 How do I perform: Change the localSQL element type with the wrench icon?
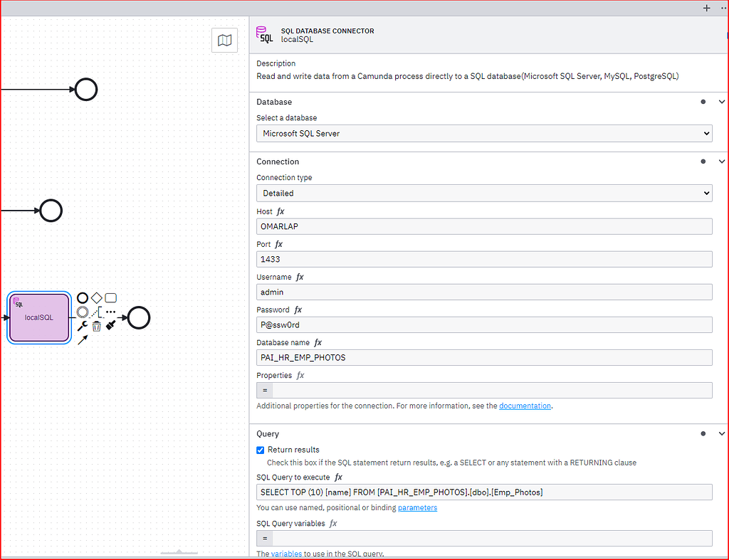[x=82, y=324]
